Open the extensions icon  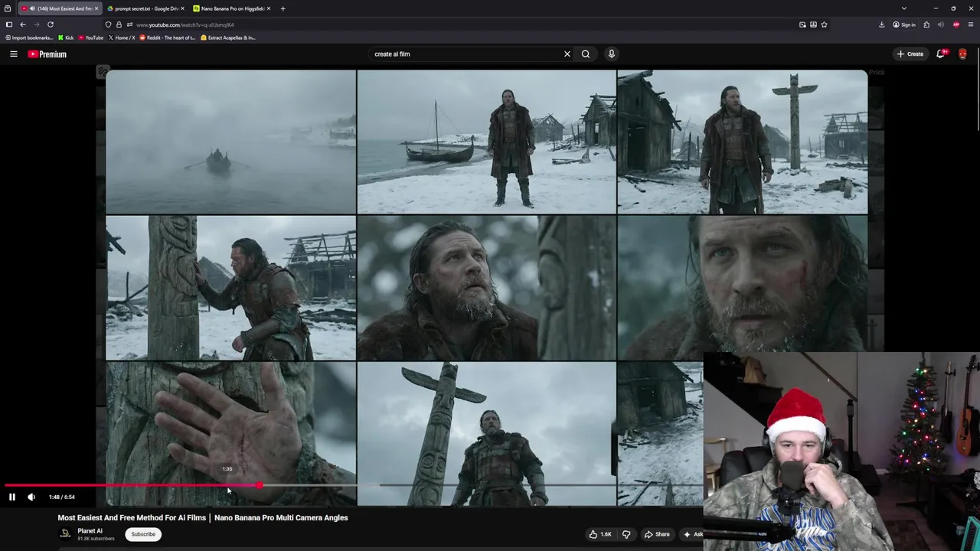pyautogui.click(x=926, y=24)
